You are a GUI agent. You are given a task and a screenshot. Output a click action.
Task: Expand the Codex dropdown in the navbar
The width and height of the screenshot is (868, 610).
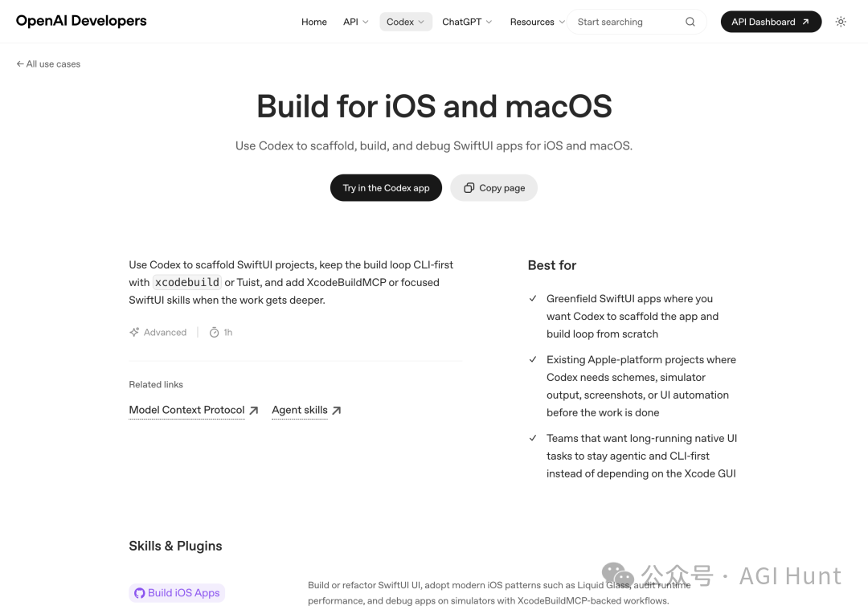click(405, 22)
